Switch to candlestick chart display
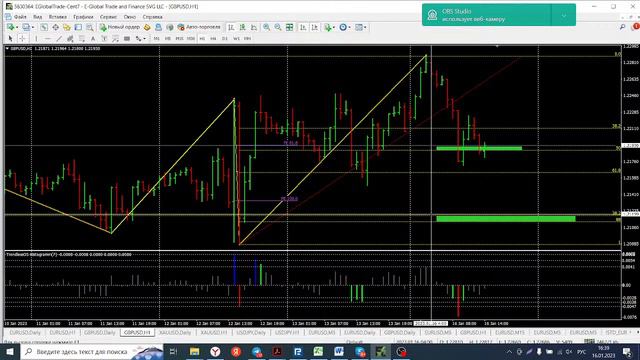The width and height of the screenshot is (640, 360). click(x=242, y=27)
